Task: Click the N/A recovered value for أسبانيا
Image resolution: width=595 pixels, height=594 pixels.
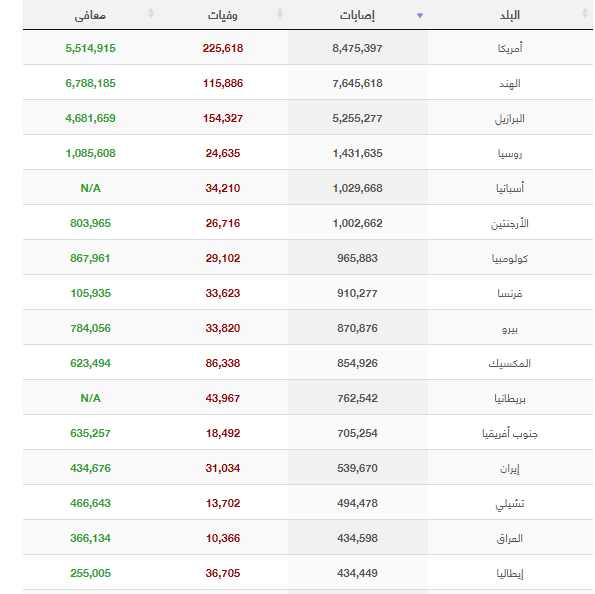Action: coord(90,188)
